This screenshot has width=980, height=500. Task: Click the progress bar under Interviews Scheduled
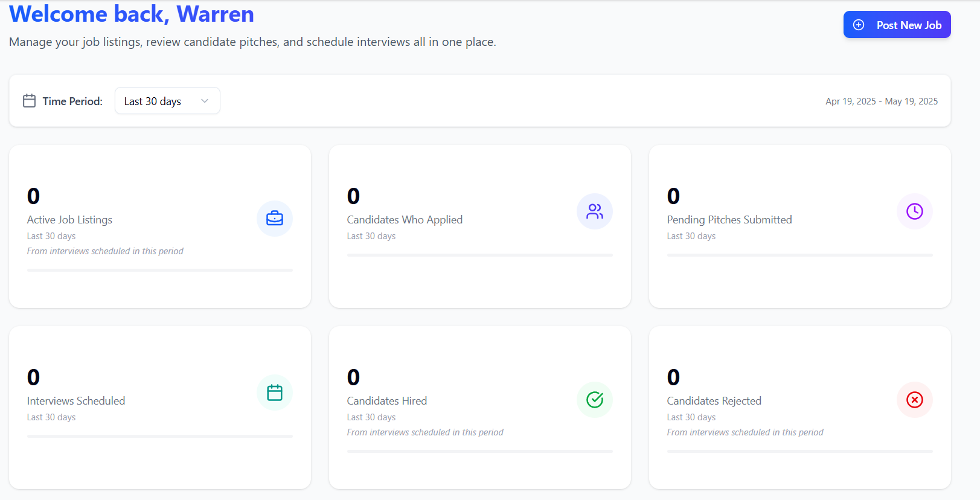click(x=160, y=436)
